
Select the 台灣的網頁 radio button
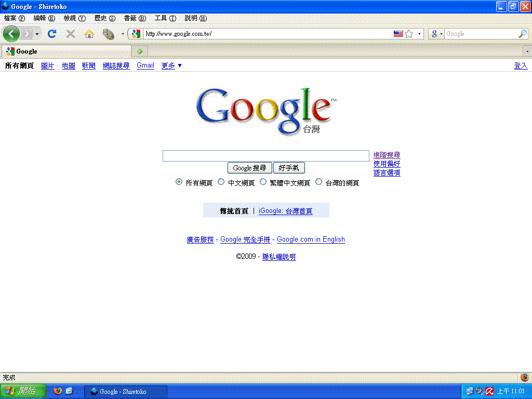pyautogui.click(x=318, y=182)
